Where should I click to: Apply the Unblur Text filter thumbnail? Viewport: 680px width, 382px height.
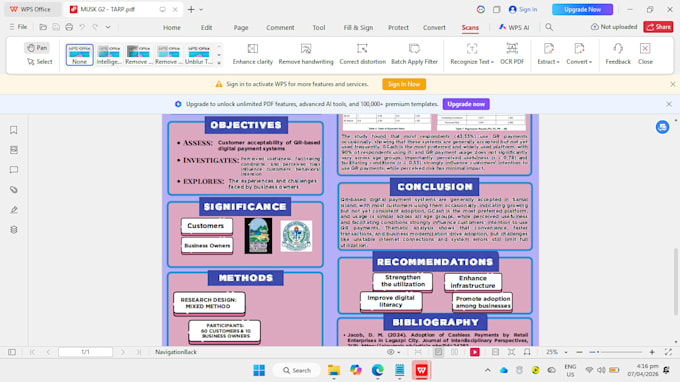click(x=199, y=55)
